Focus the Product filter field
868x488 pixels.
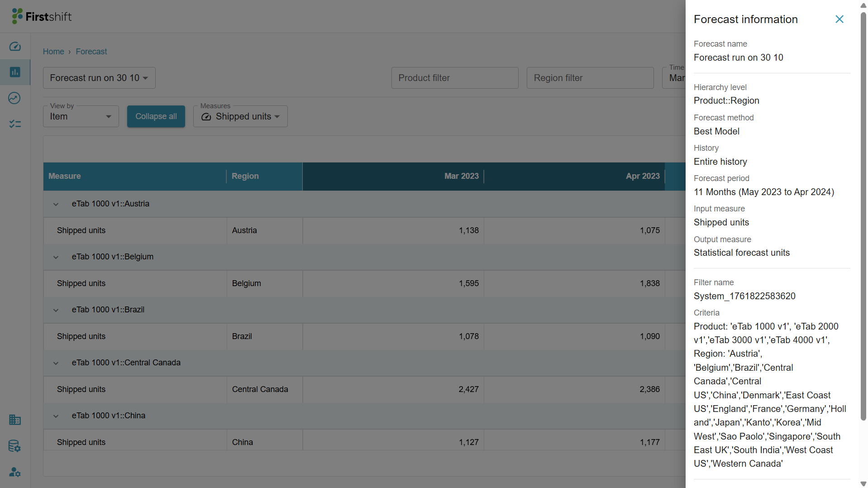point(455,78)
